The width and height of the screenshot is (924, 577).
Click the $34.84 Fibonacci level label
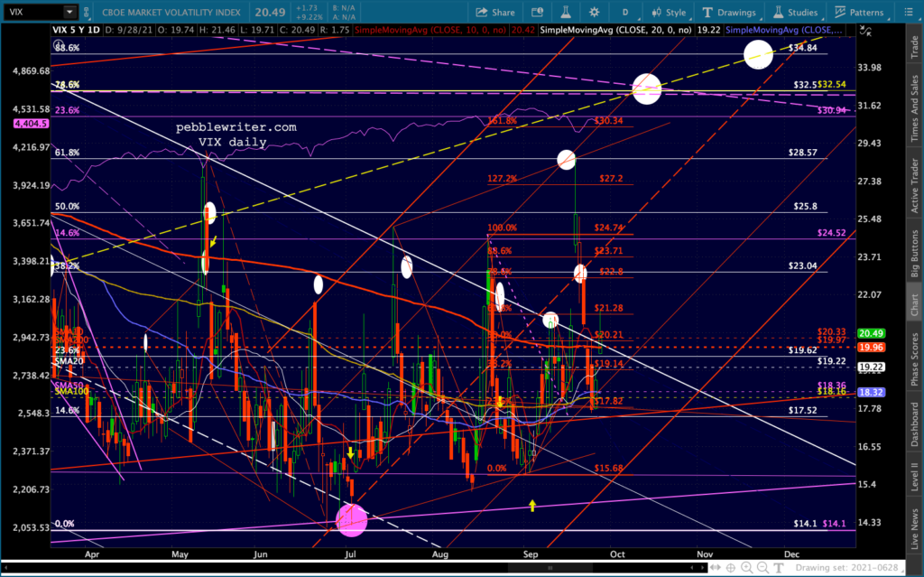pos(802,48)
